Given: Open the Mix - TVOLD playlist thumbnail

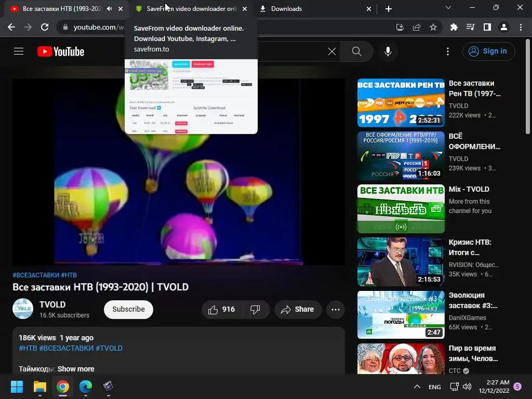Looking at the screenshot, I should pyautogui.click(x=401, y=209).
